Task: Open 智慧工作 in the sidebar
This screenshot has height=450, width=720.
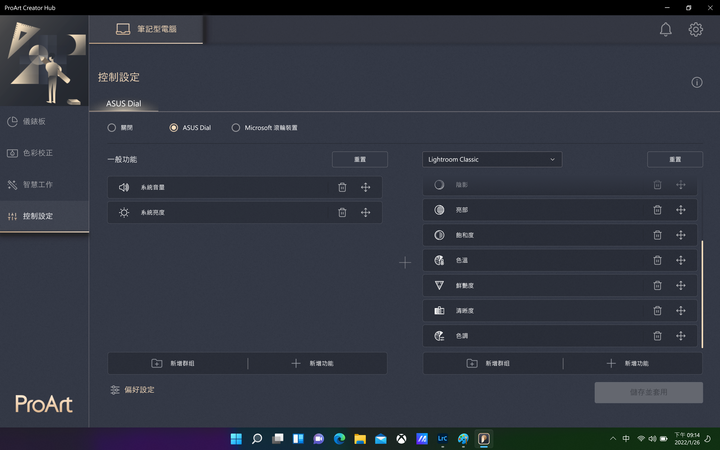Action: [x=44, y=185]
